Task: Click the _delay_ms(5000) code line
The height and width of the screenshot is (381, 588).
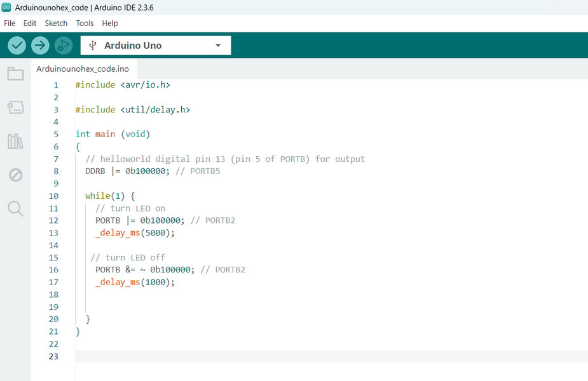Action: [135, 233]
